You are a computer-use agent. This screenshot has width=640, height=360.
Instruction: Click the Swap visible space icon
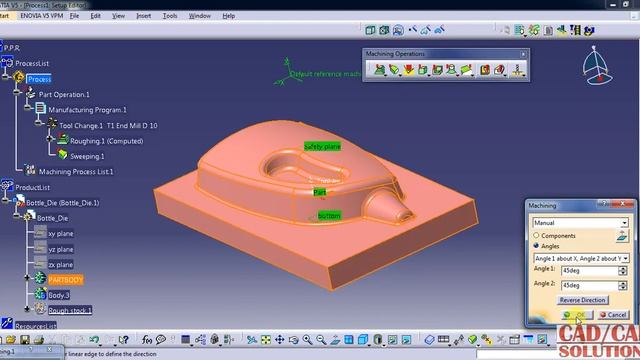[x=406, y=340]
